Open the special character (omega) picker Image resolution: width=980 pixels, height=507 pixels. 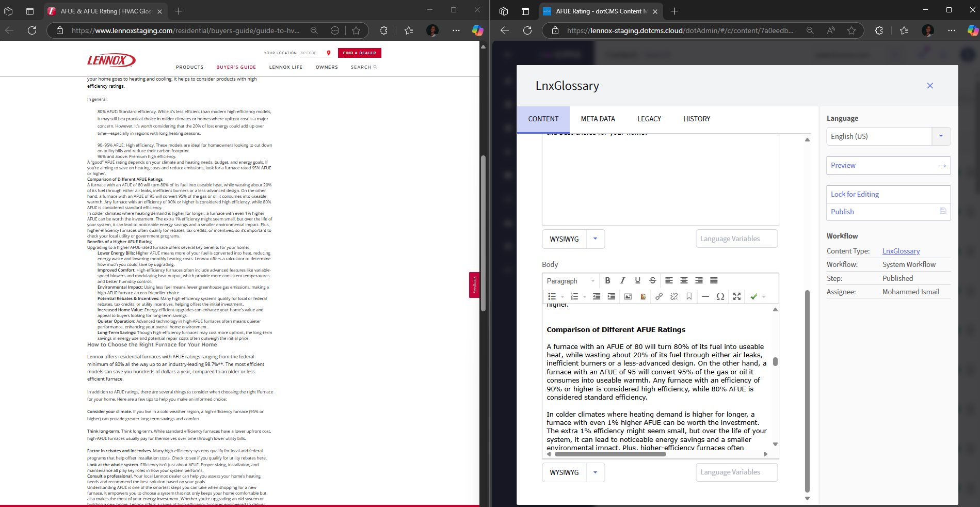pos(720,296)
